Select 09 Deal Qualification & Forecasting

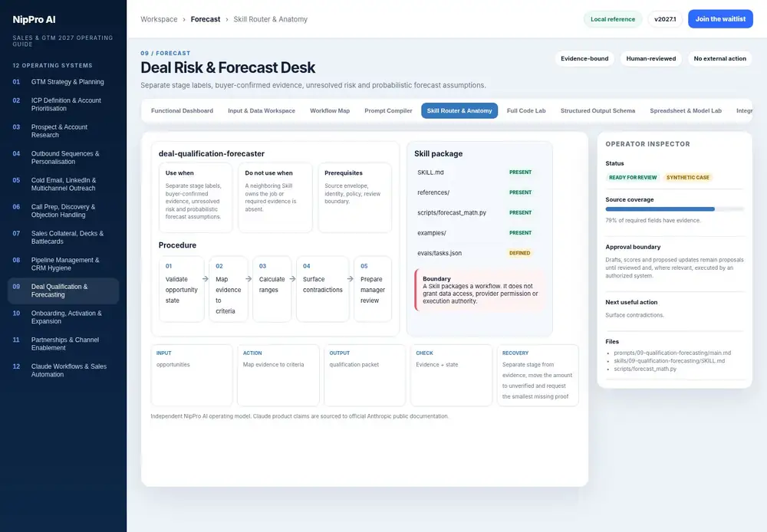coord(63,291)
